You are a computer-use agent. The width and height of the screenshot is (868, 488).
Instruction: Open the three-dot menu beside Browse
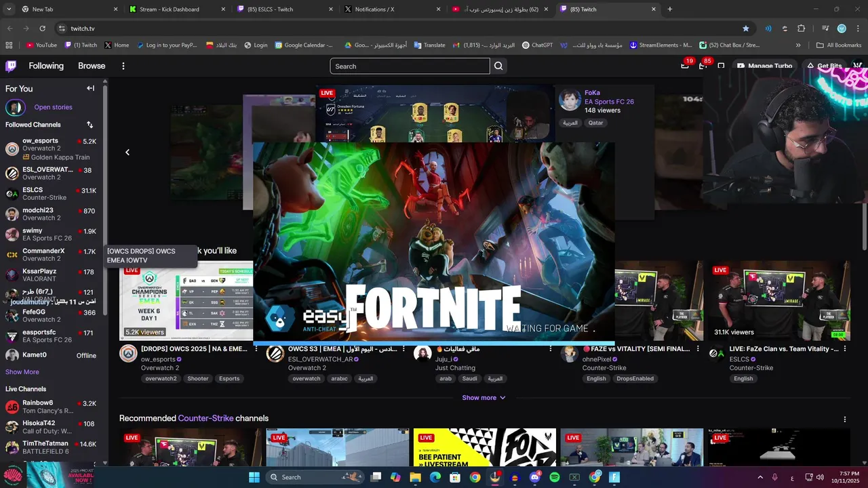(123, 66)
